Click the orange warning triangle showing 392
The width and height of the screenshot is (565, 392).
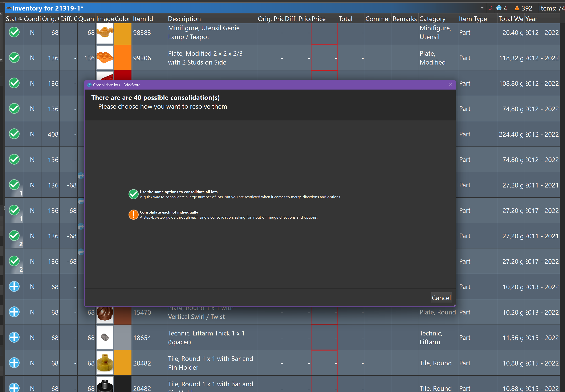tap(517, 8)
